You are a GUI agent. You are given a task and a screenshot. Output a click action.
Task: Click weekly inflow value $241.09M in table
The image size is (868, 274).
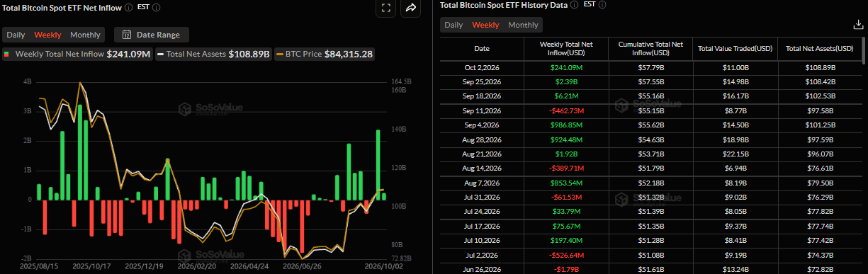[565, 68]
